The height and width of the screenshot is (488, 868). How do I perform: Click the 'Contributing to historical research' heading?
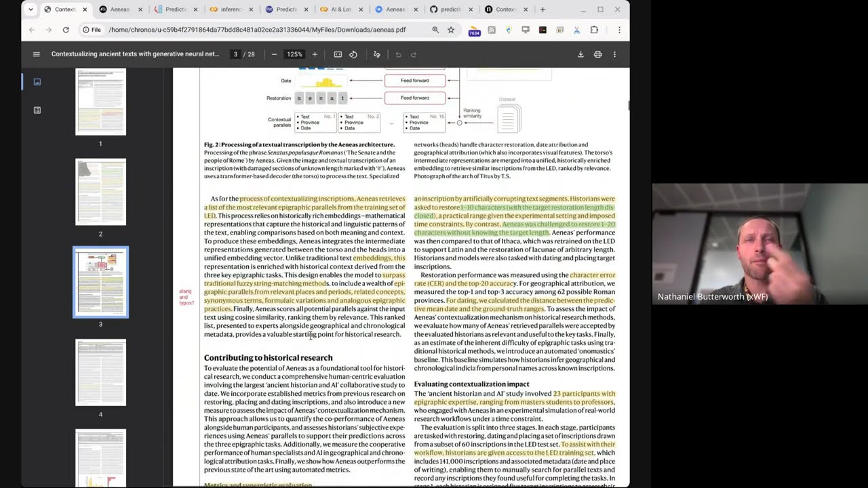pyautogui.click(x=269, y=357)
